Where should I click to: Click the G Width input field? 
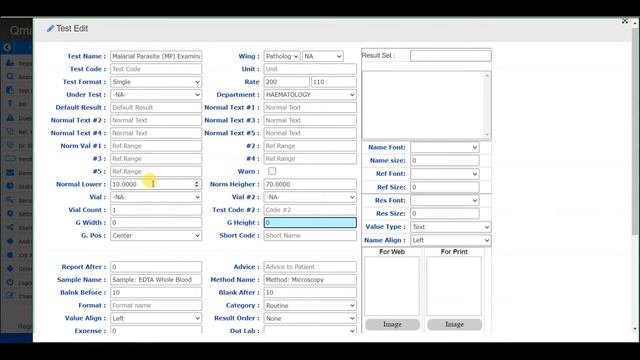156,222
